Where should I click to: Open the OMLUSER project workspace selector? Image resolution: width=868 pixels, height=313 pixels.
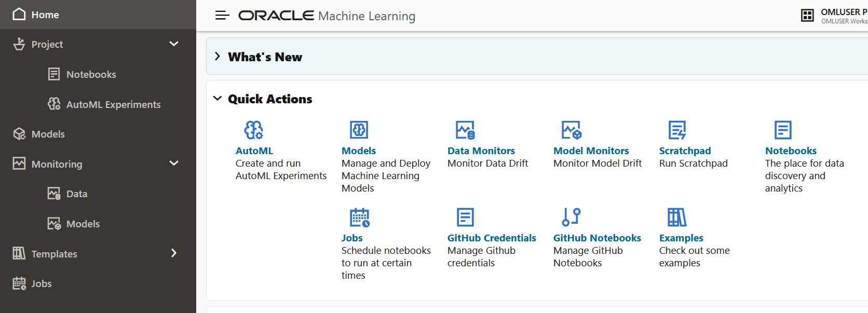click(836, 16)
